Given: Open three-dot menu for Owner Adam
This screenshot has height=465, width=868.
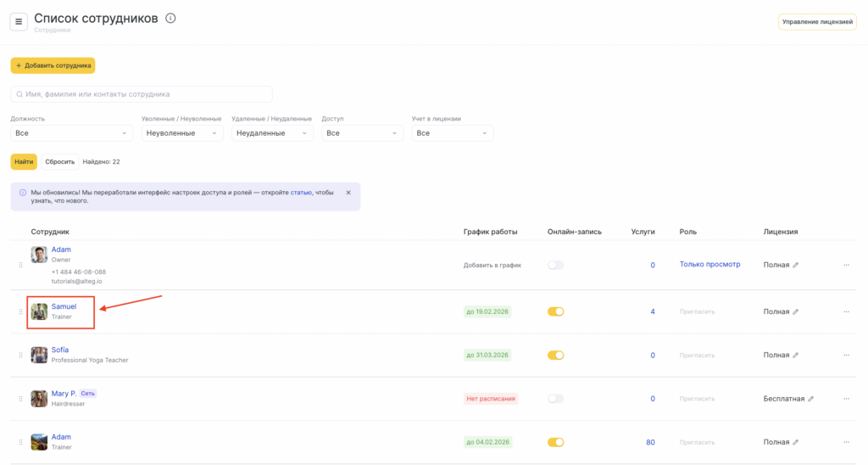Looking at the screenshot, I should (x=845, y=265).
